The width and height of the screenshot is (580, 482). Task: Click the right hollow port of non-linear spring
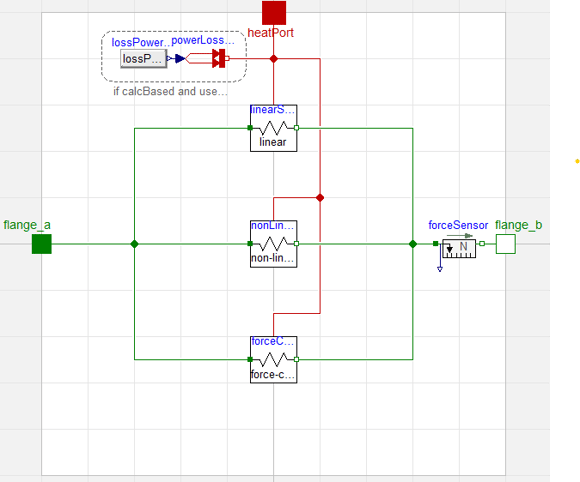(296, 244)
